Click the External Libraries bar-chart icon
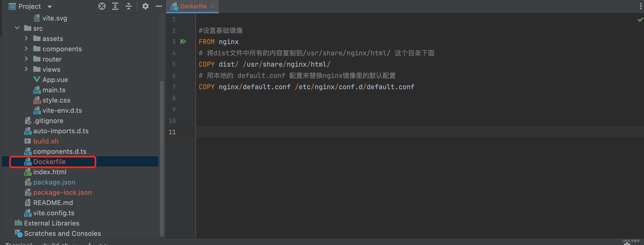Screen dimensions: 644x245 click(18, 223)
